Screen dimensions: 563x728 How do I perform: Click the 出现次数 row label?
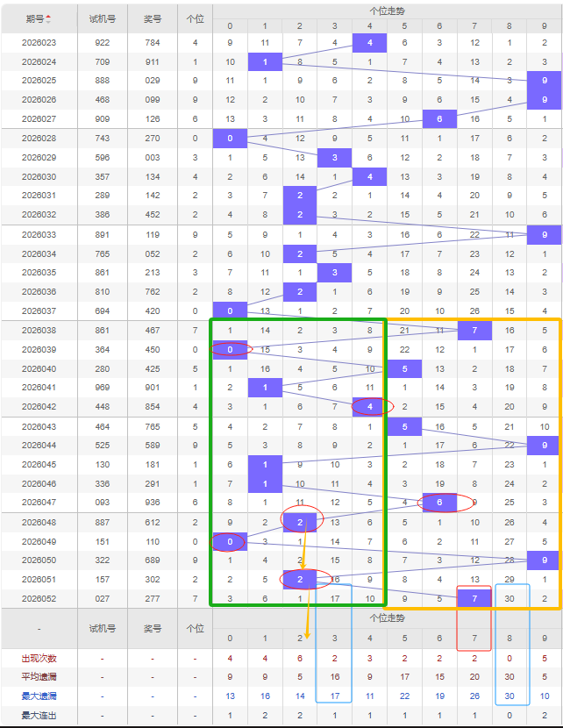[x=39, y=658]
